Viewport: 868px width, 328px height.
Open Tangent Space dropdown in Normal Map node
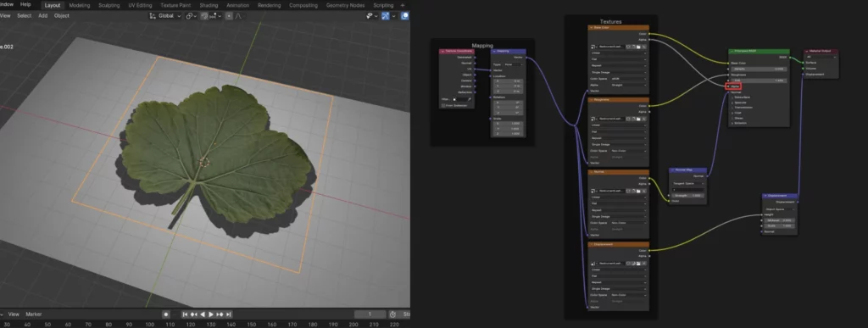click(x=688, y=184)
